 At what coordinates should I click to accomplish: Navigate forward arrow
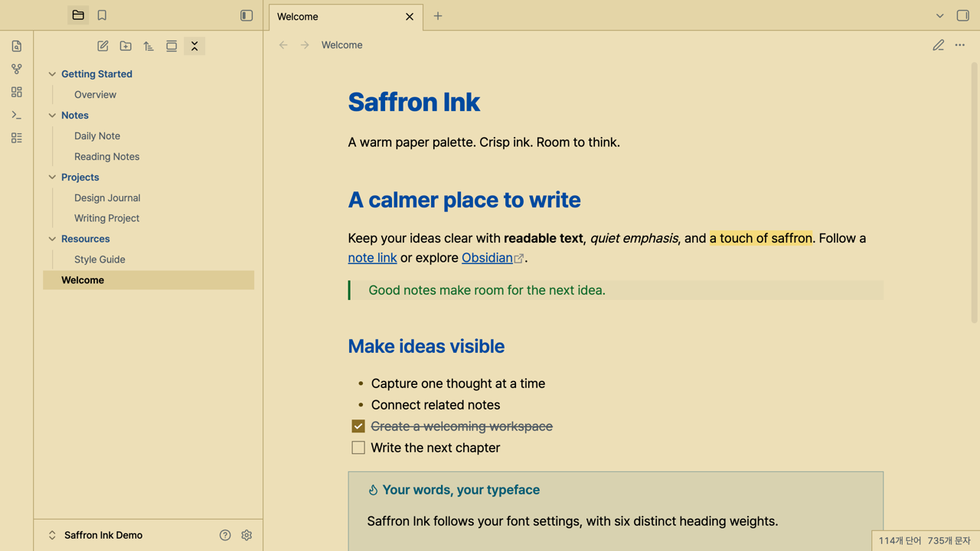click(x=305, y=45)
